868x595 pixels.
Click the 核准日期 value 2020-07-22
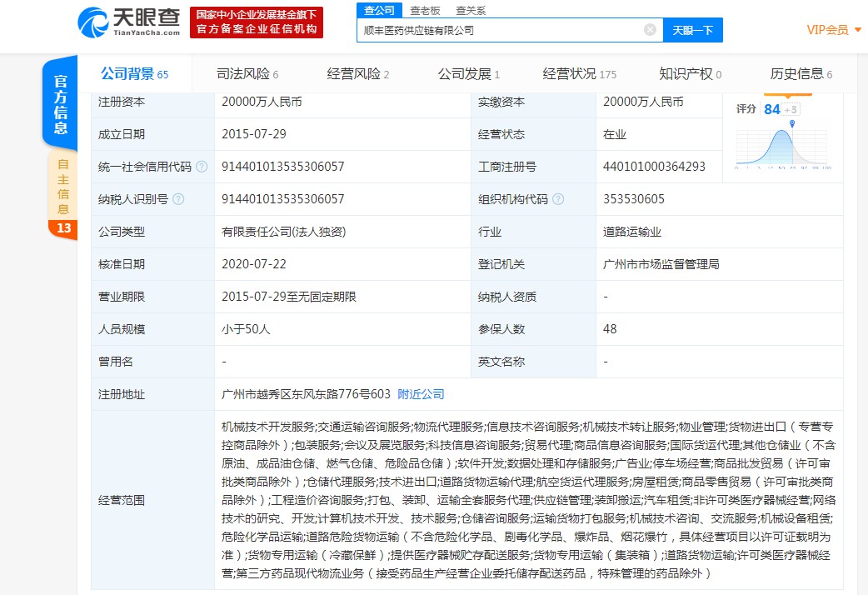tap(253, 264)
